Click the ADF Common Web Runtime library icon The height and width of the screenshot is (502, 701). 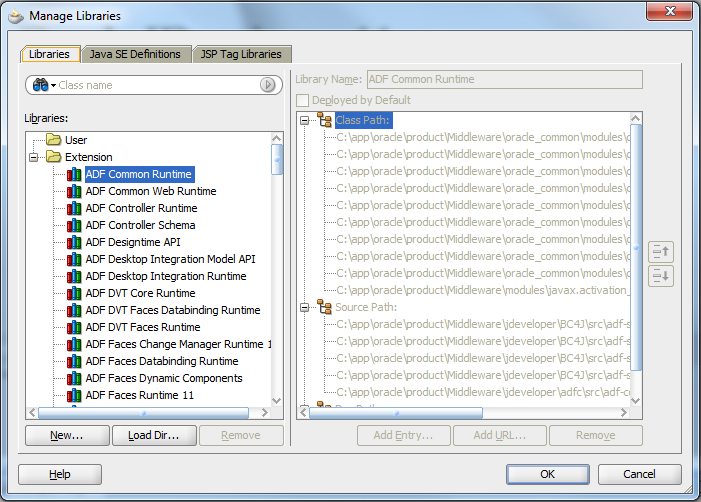74,191
